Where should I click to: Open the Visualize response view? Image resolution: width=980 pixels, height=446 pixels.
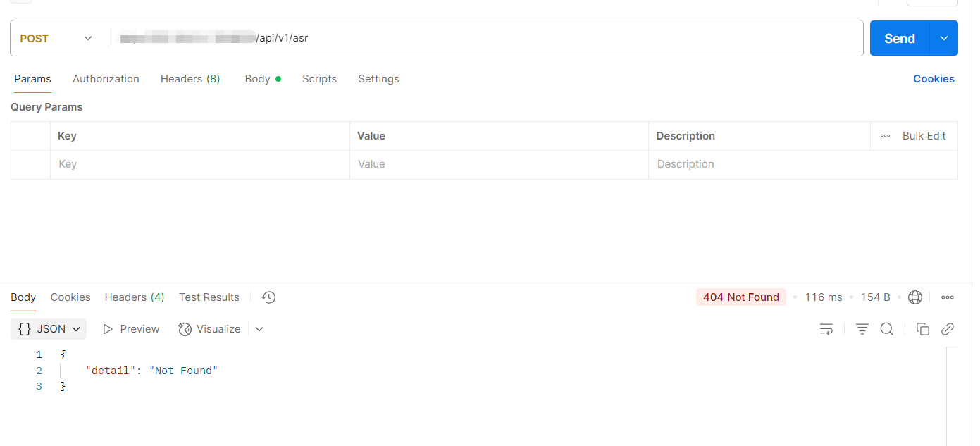pos(209,329)
